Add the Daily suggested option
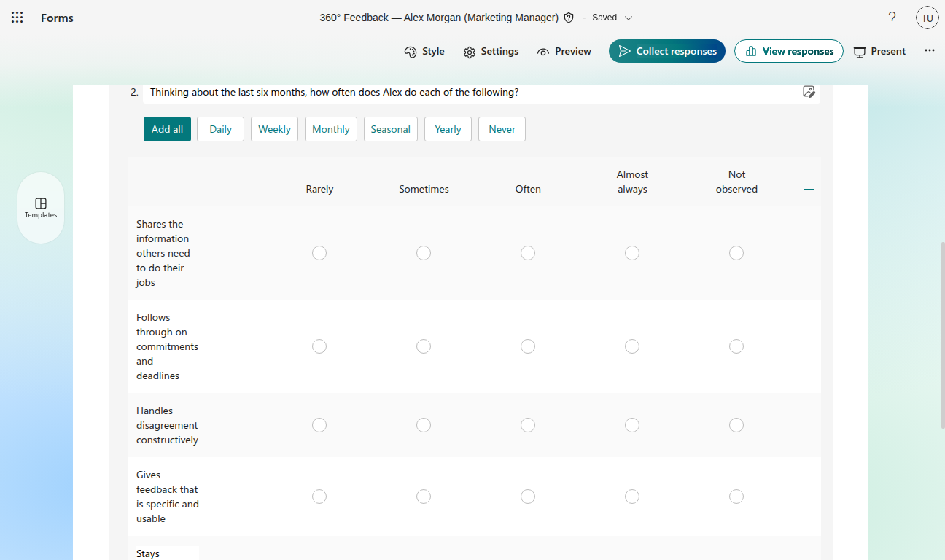Viewport: 945px width, 560px height. point(220,129)
